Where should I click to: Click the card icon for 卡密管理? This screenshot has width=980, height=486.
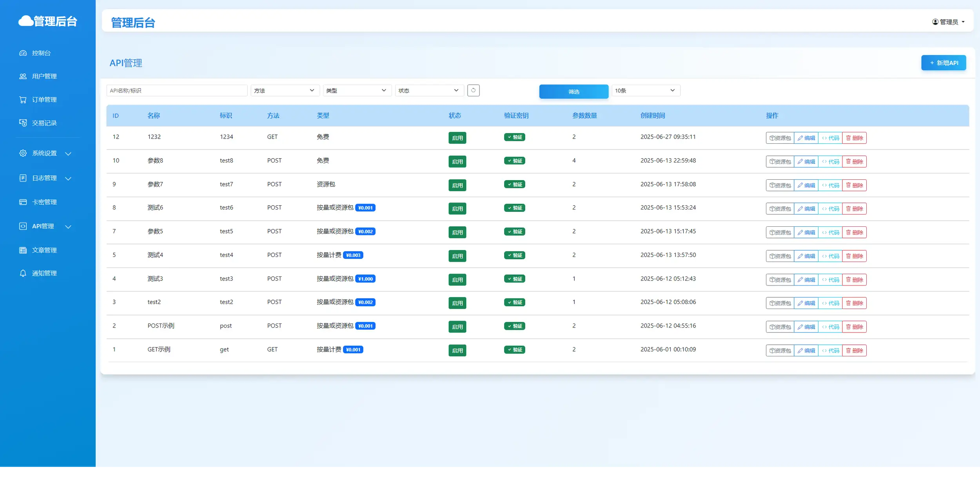point(23,202)
